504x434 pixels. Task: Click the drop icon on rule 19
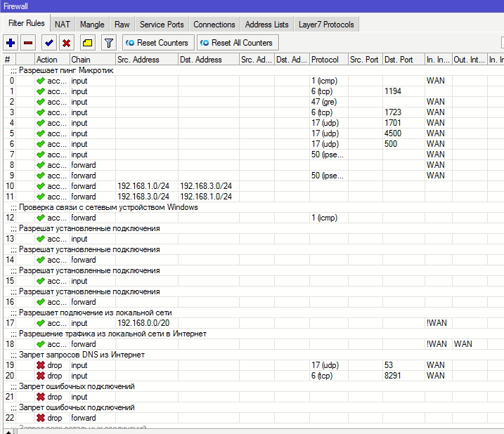pos(41,365)
